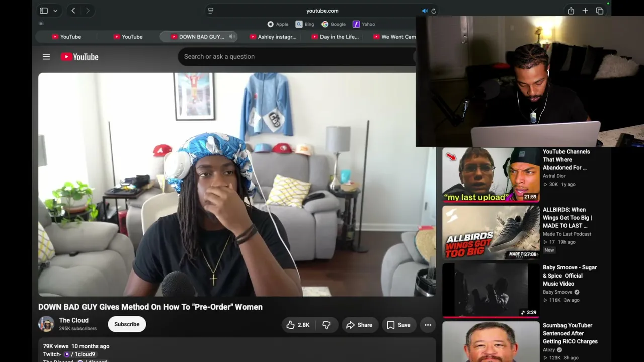Show the tab overview in Safari
The height and width of the screenshot is (362, 644).
tap(600, 11)
